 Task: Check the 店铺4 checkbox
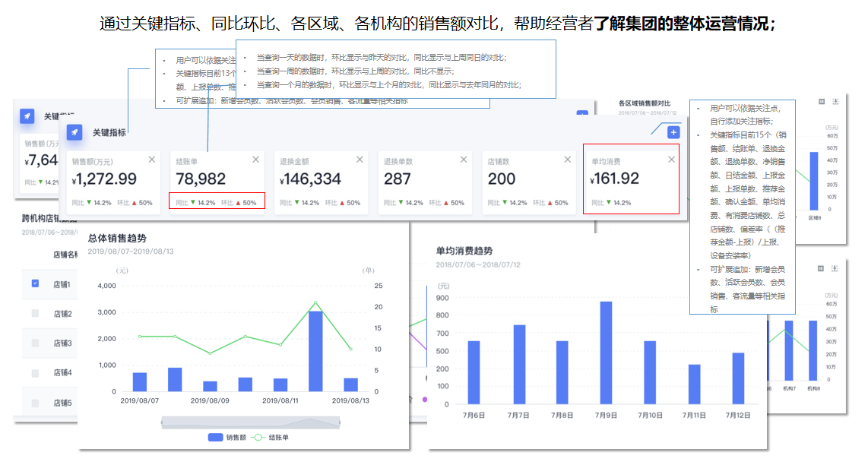(36, 373)
